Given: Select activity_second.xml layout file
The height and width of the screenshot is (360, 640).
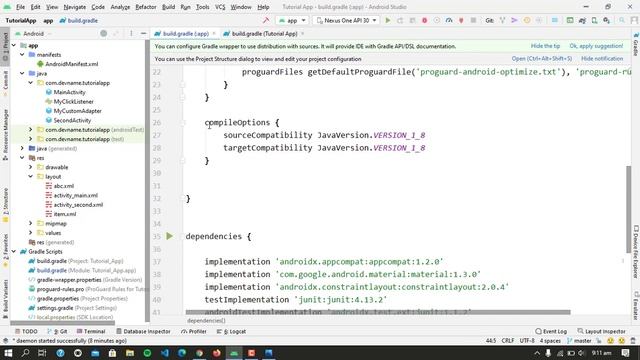Looking at the screenshot, I should coord(78,204).
